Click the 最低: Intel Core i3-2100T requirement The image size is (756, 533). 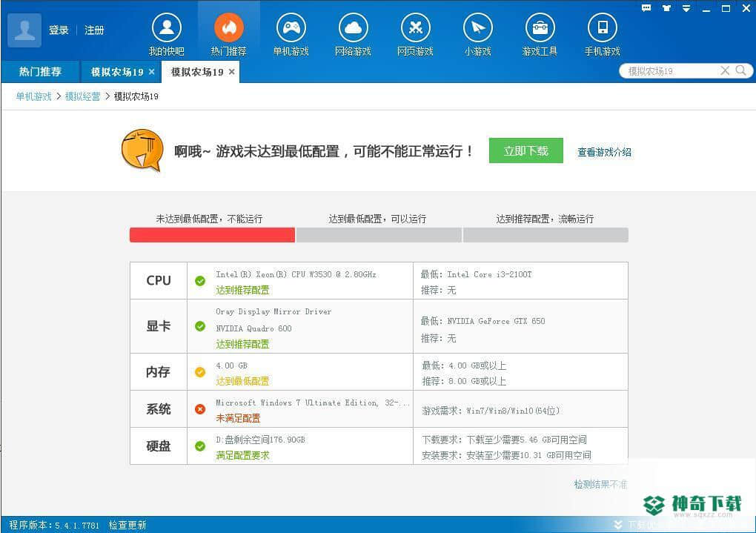pos(477,274)
